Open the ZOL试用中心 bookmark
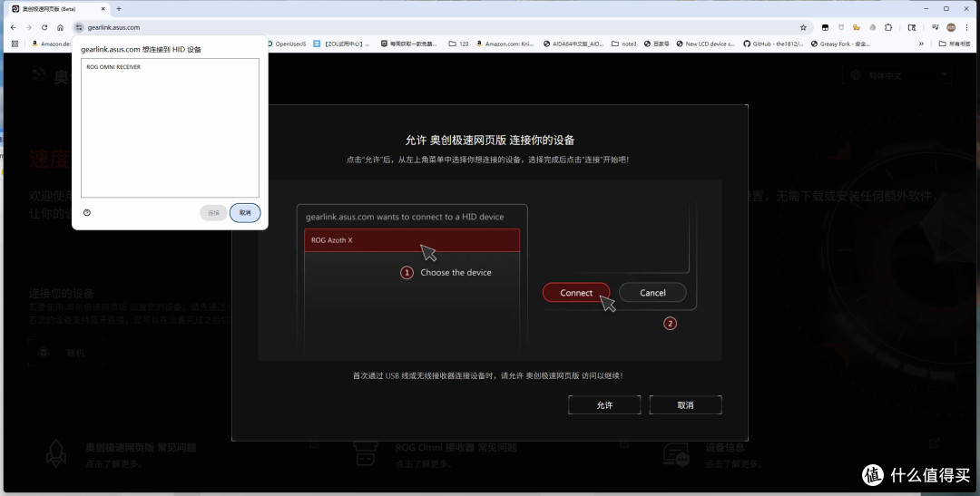 pos(341,44)
